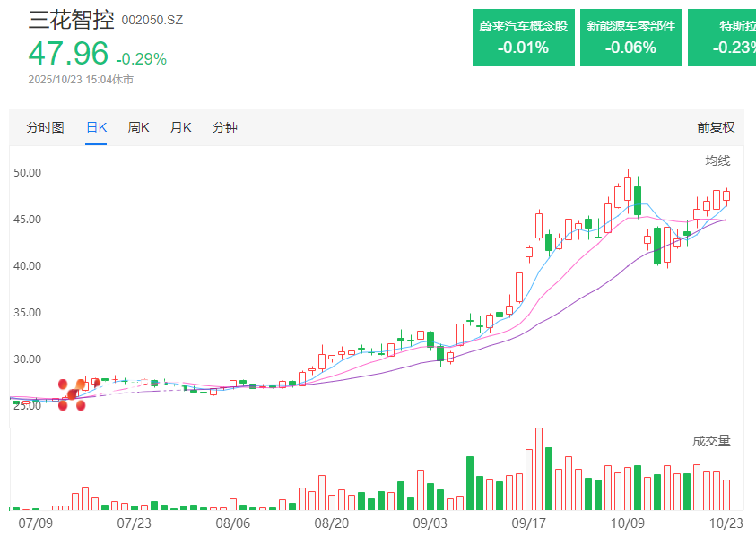Open the 前复权 adjustment dropdown

(715, 127)
